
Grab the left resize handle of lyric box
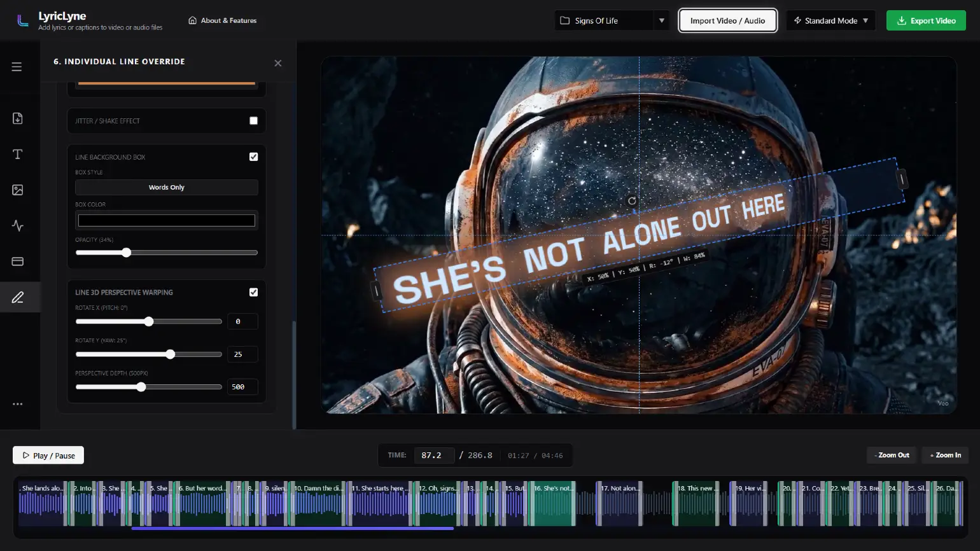tap(376, 291)
